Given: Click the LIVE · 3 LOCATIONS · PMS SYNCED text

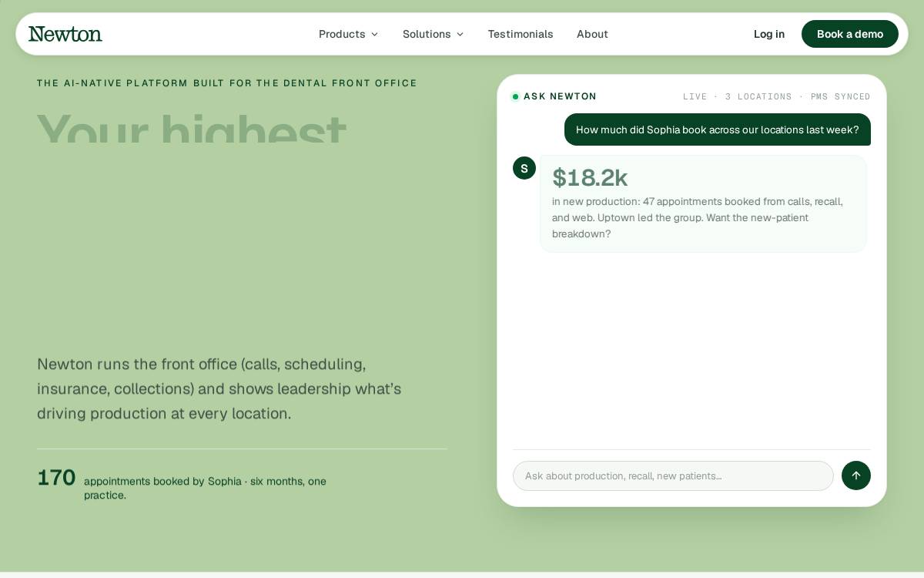Looking at the screenshot, I should 777,96.
